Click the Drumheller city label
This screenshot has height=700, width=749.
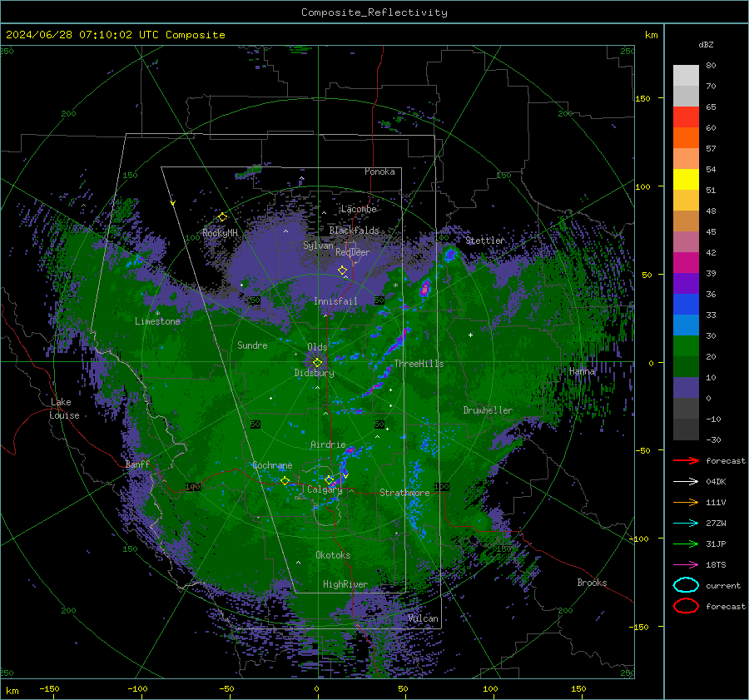[x=488, y=410]
